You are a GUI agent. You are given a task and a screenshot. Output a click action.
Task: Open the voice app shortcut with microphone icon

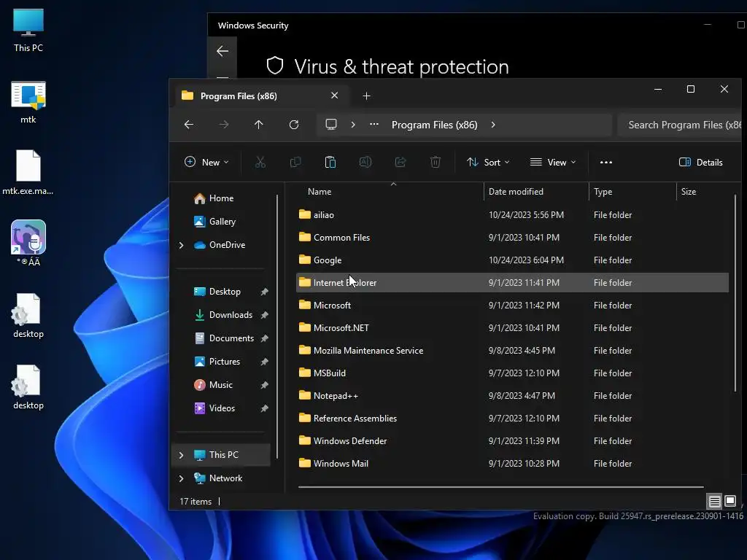click(28, 243)
